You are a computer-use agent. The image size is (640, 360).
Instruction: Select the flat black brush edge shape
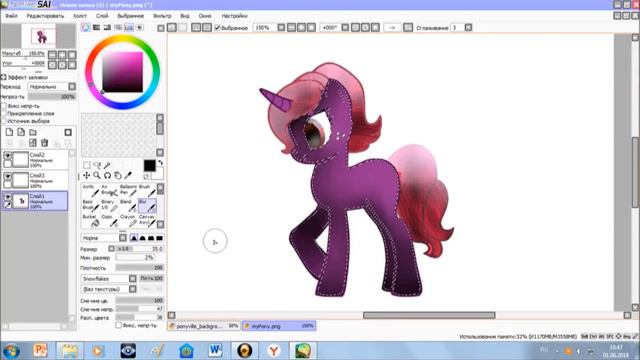point(160,238)
